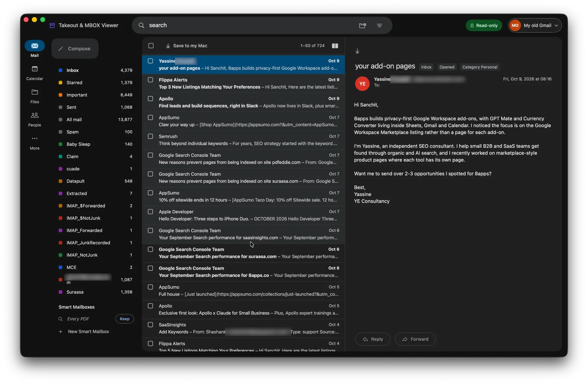This screenshot has width=588, height=384.
Task: Check the Apollo Oct 9 email checkbox
Action: click(x=151, y=99)
